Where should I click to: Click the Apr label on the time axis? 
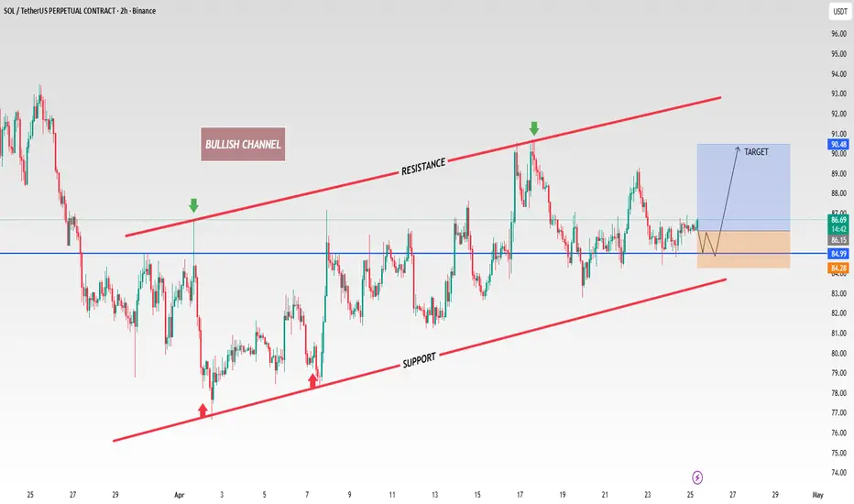point(180,495)
